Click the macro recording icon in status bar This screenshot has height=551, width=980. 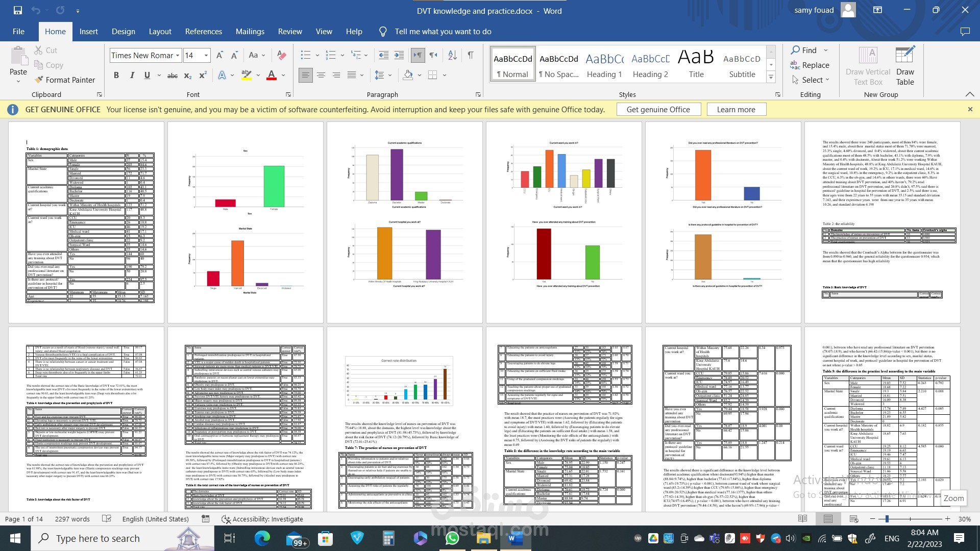pyautogui.click(x=205, y=519)
